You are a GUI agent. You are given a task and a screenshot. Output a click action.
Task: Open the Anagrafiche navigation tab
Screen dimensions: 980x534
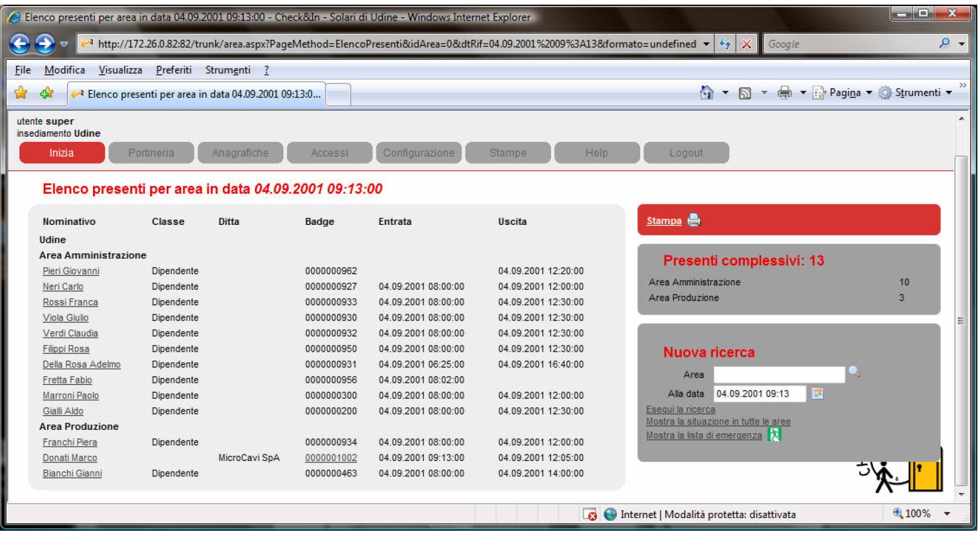240,153
